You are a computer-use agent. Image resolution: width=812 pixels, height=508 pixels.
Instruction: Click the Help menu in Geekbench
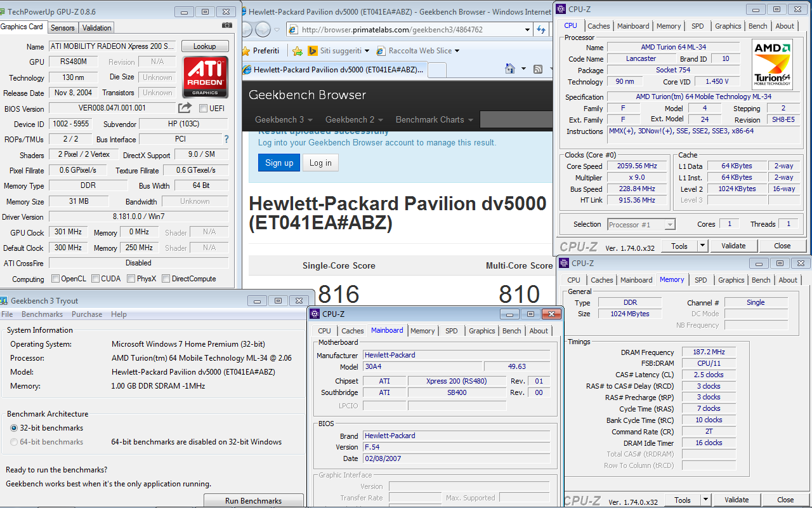pyautogui.click(x=119, y=314)
